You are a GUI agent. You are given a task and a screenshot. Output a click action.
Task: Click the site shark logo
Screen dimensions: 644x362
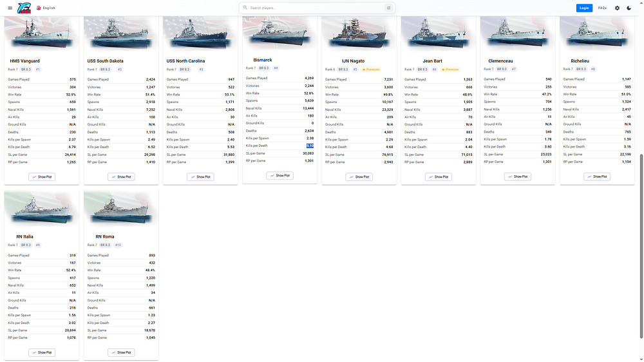24,8
